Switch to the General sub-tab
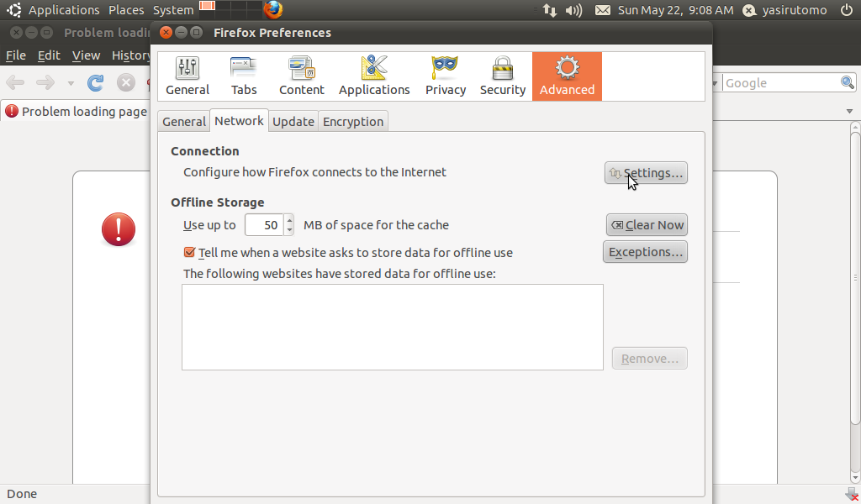861x504 pixels. pos(184,121)
